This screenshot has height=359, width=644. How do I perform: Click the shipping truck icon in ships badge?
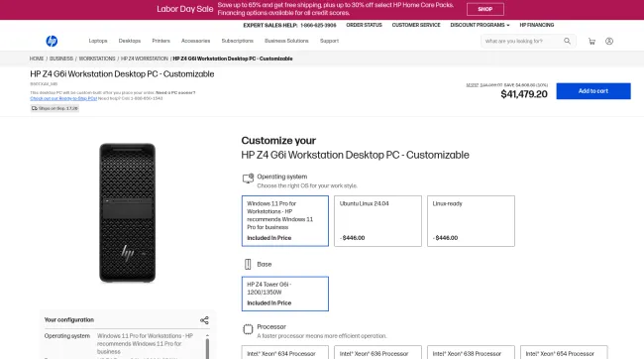click(x=35, y=108)
